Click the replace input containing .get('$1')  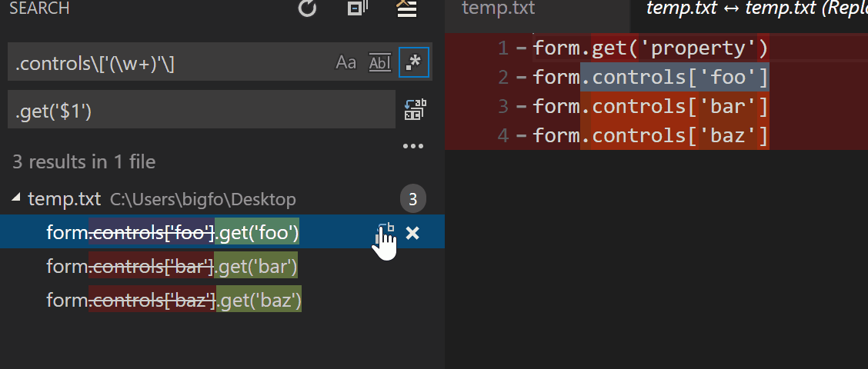200,111
